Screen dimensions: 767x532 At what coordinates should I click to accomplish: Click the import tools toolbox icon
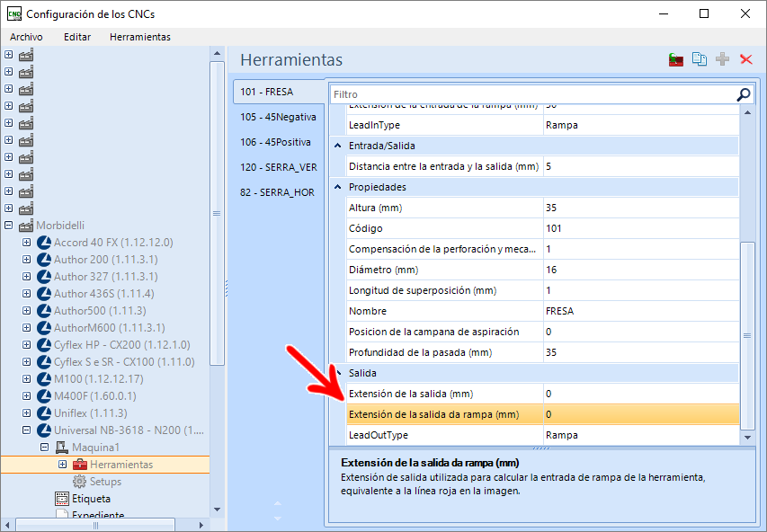click(x=676, y=59)
